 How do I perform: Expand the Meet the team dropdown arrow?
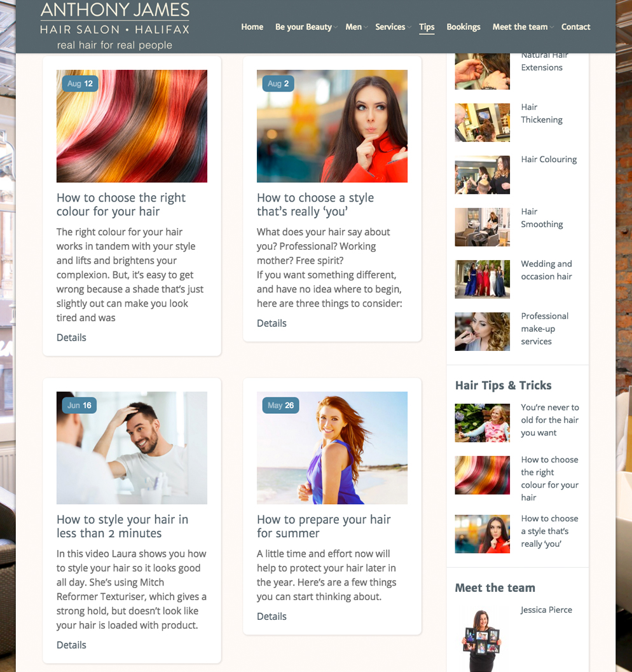(x=552, y=27)
